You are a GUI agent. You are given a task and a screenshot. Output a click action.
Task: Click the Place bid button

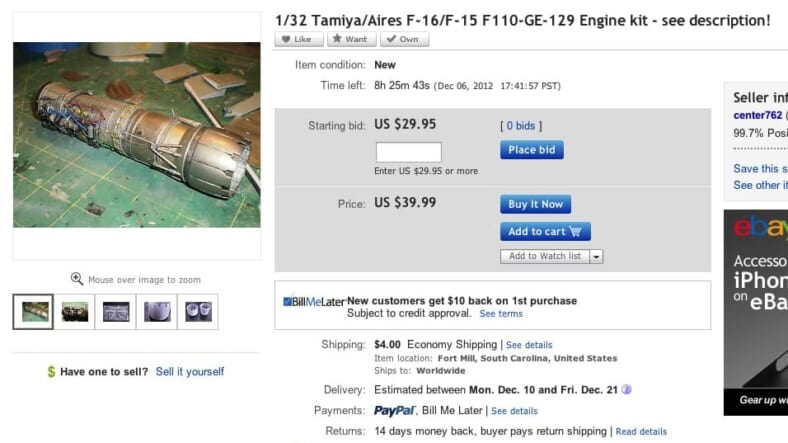pos(531,150)
